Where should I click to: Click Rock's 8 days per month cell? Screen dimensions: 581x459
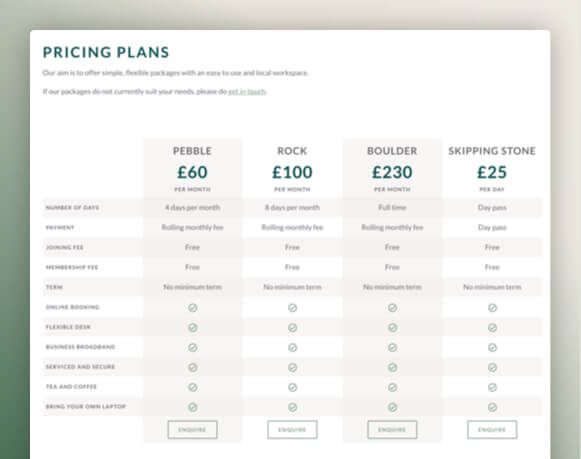pyautogui.click(x=292, y=207)
